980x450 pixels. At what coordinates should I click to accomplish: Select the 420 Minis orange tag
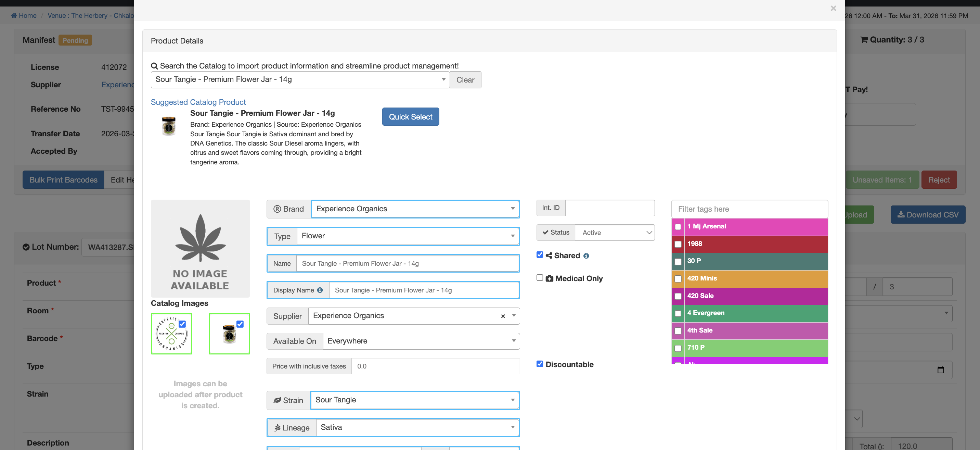coord(678,279)
